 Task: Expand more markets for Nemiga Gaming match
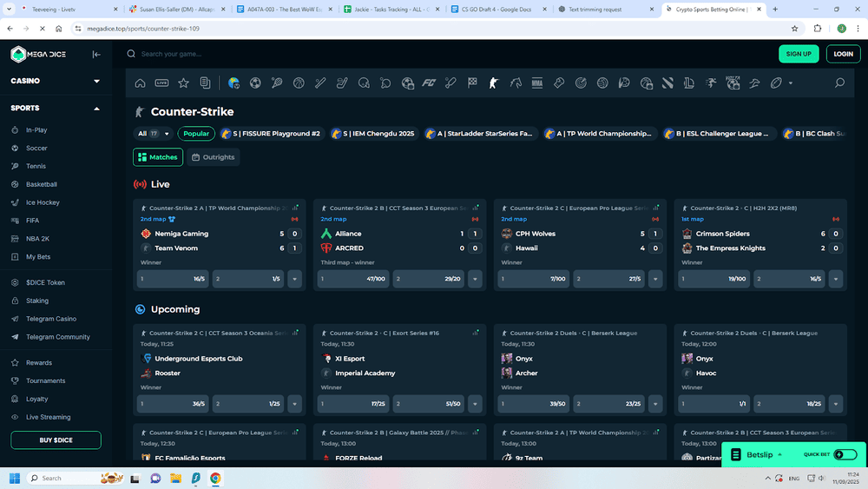tap(294, 279)
